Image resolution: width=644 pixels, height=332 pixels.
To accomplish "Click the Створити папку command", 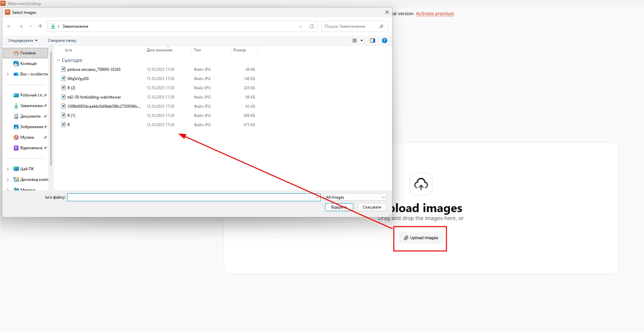I will [62, 41].
